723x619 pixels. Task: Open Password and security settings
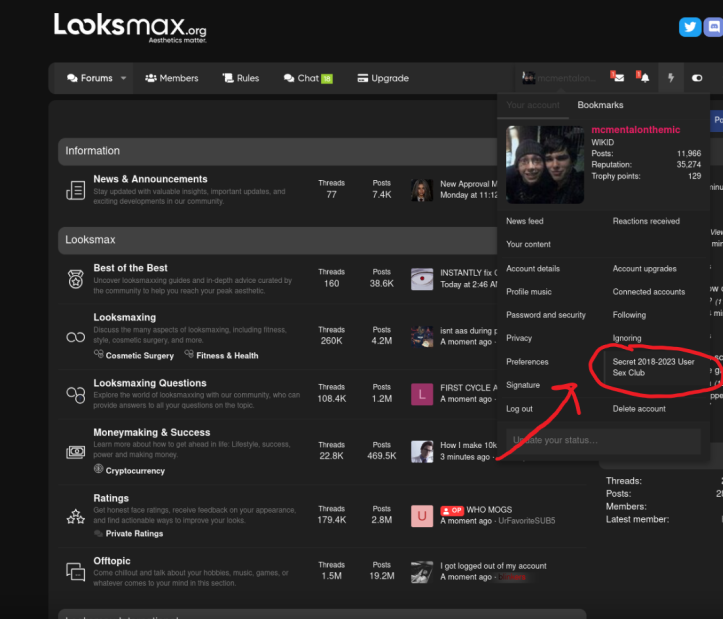(546, 315)
